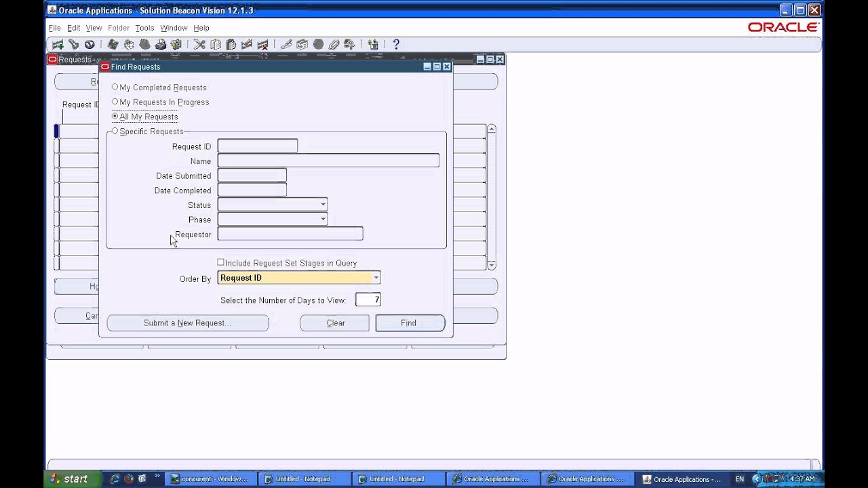Click the Delete record toolbar icon
The height and width of the screenshot is (488, 868).
[x=262, y=45]
